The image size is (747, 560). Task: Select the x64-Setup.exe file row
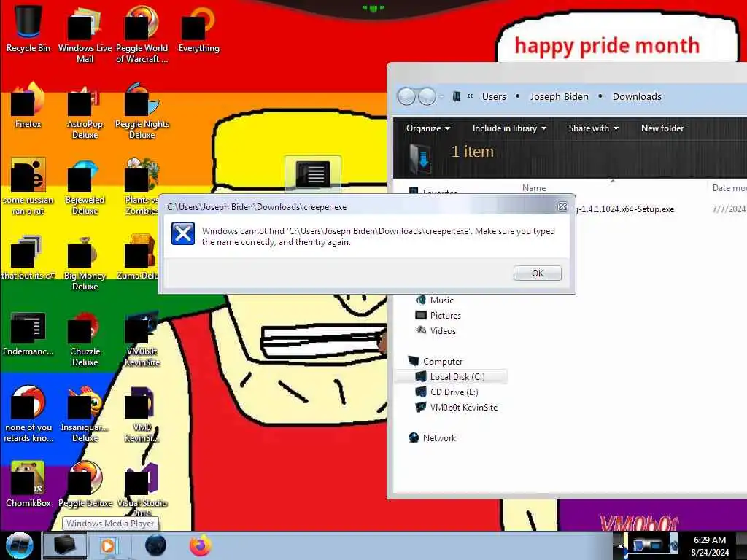661,209
